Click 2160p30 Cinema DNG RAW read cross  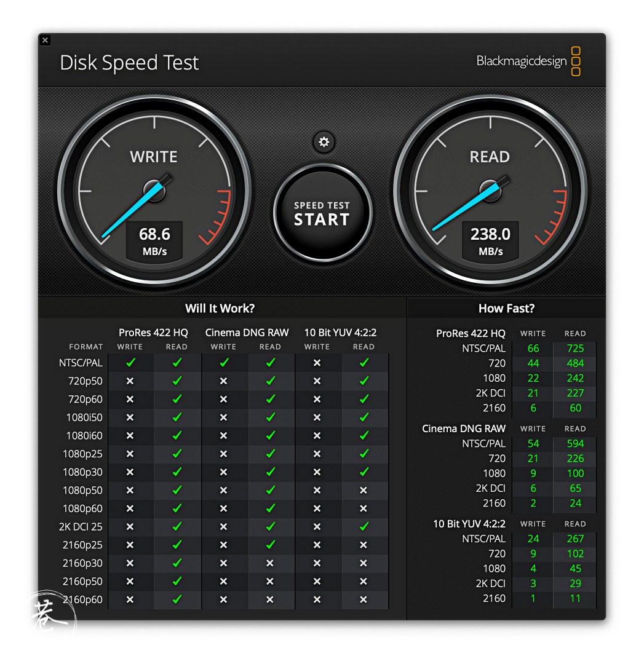[x=270, y=563]
